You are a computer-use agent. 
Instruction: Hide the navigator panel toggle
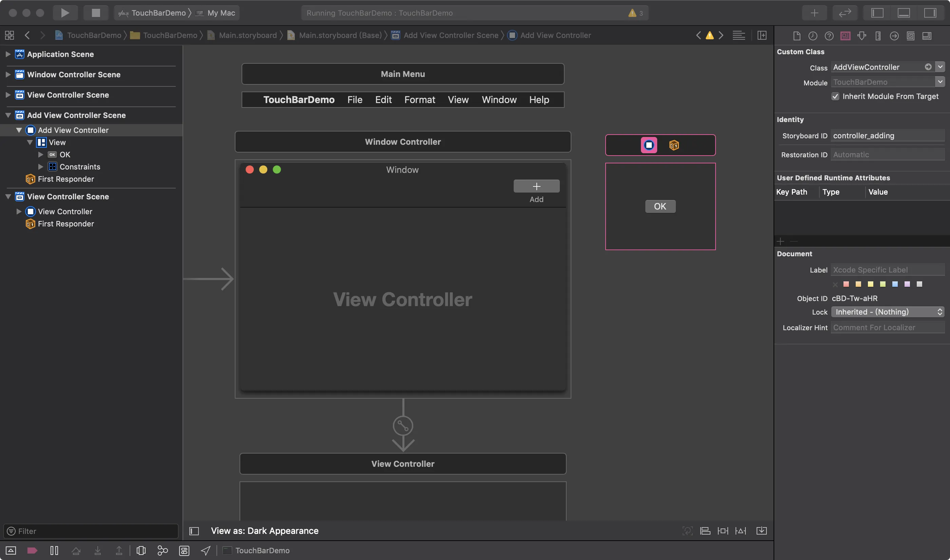[x=877, y=13]
